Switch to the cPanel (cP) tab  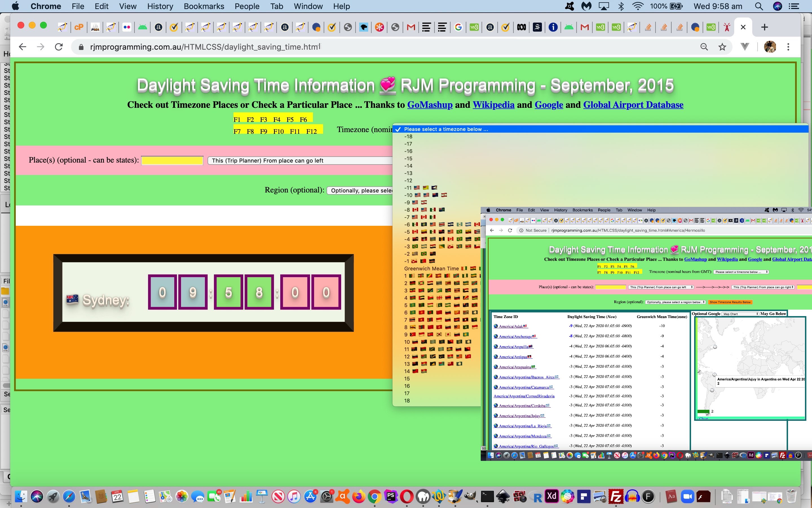coord(79,27)
